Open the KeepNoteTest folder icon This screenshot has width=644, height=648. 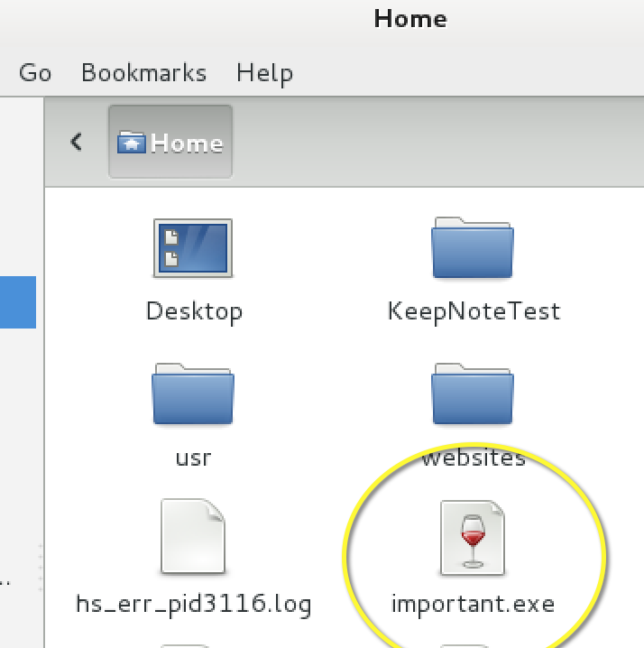click(x=473, y=247)
